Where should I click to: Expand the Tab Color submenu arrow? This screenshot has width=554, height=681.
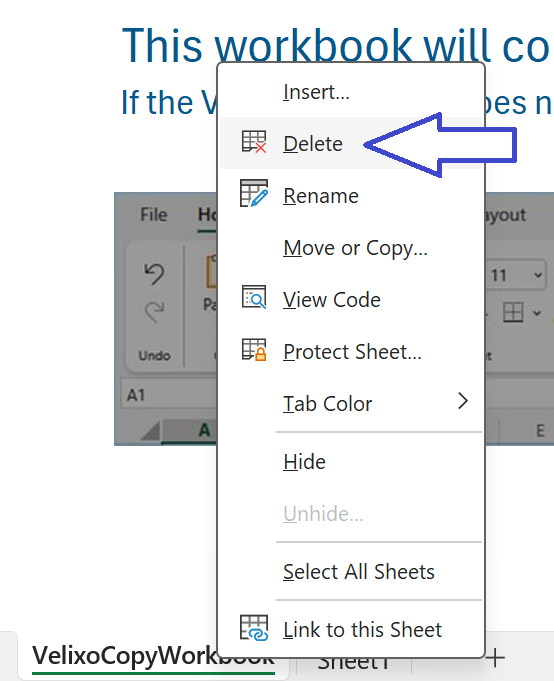point(463,401)
